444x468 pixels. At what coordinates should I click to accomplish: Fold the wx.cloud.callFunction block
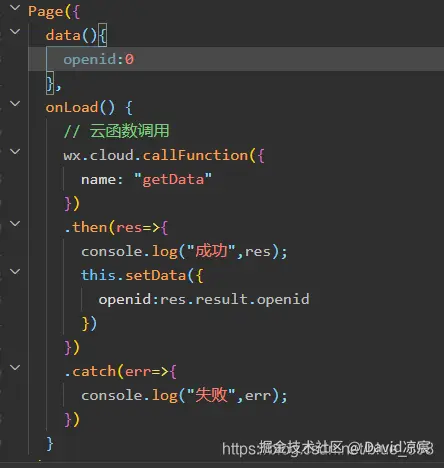click(x=15, y=152)
